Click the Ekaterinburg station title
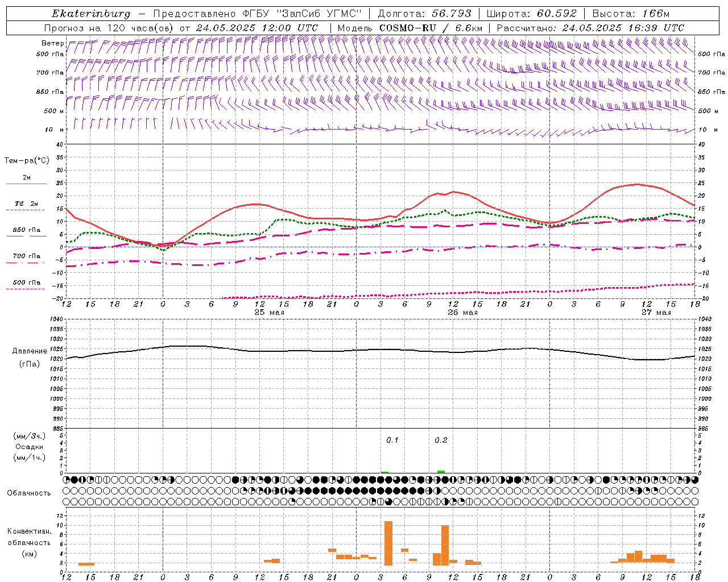 click(x=91, y=14)
